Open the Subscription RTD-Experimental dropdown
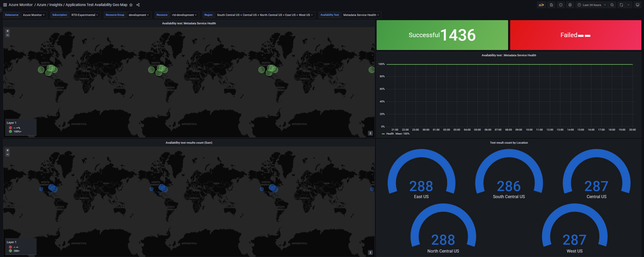Screen dimensions: 644x257 click(85, 15)
